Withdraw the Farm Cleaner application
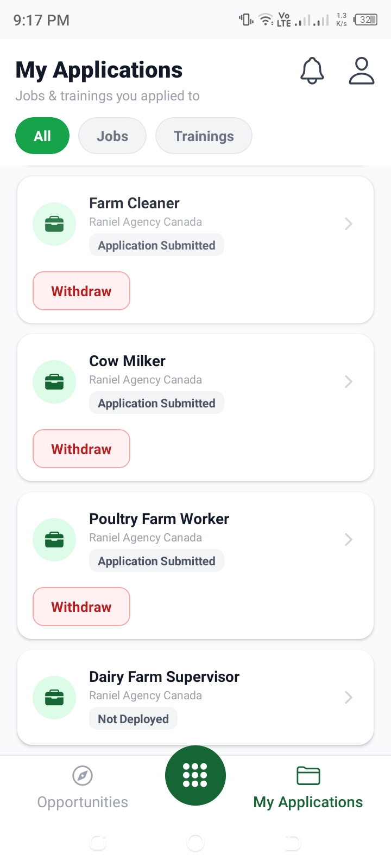Image resolution: width=391 pixels, height=868 pixels. point(81,291)
